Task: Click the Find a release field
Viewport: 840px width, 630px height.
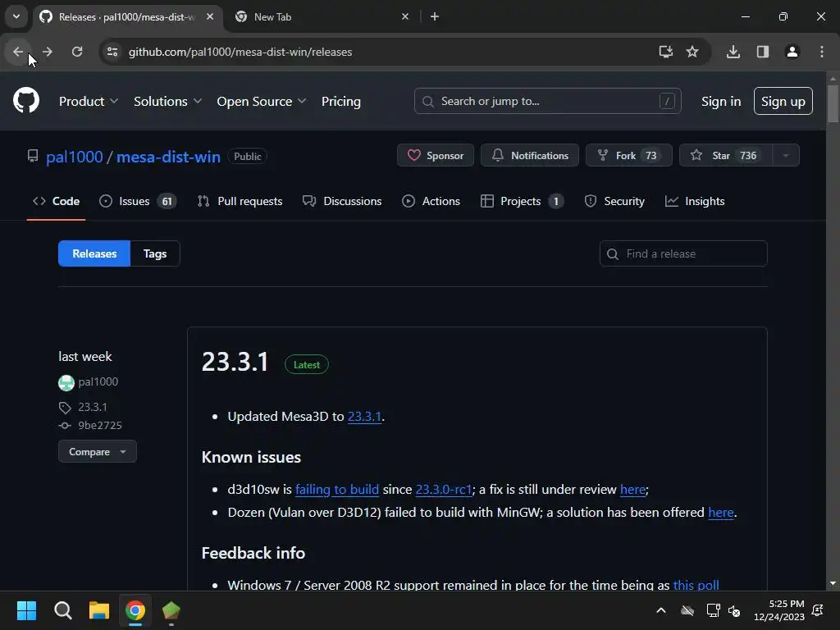Action: coord(683,253)
